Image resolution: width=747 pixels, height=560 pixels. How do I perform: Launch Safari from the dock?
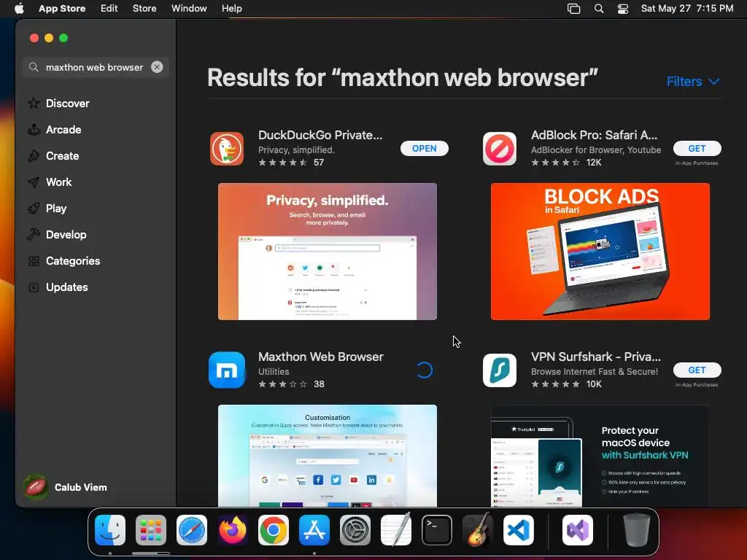(x=192, y=530)
